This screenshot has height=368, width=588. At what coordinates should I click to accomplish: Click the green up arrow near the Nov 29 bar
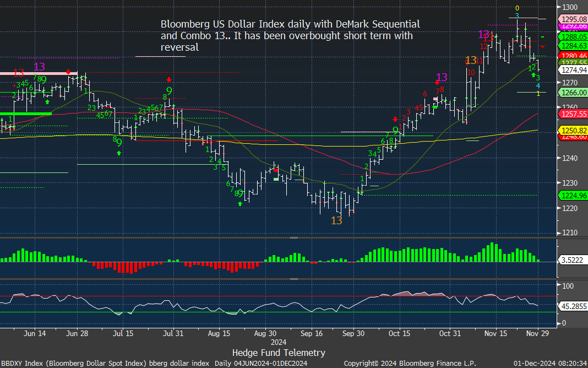coord(533,75)
